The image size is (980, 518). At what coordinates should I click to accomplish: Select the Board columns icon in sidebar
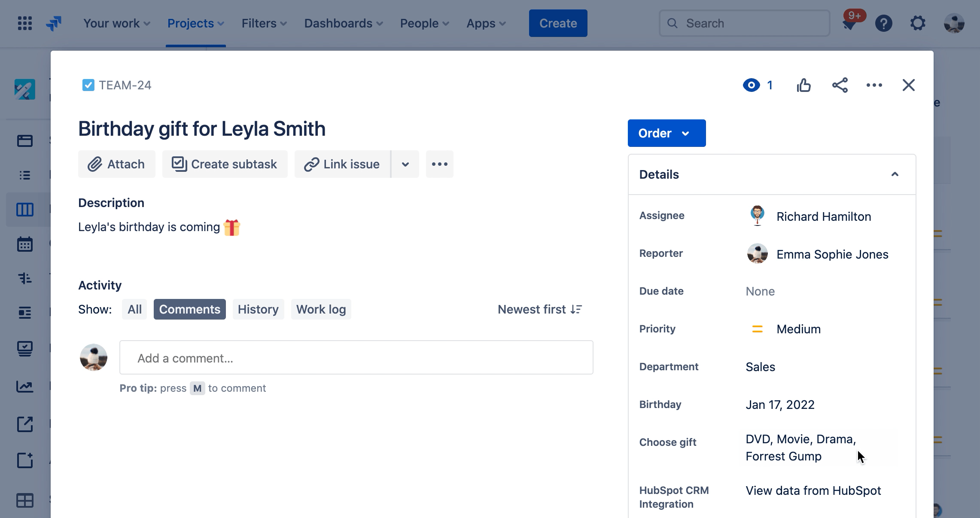coord(24,210)
